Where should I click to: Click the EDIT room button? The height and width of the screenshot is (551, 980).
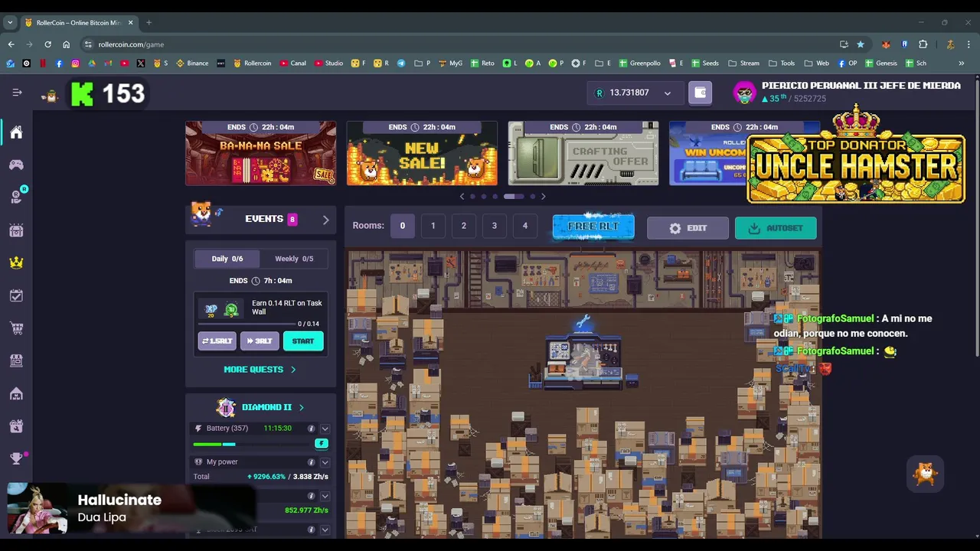pos(688,228)
